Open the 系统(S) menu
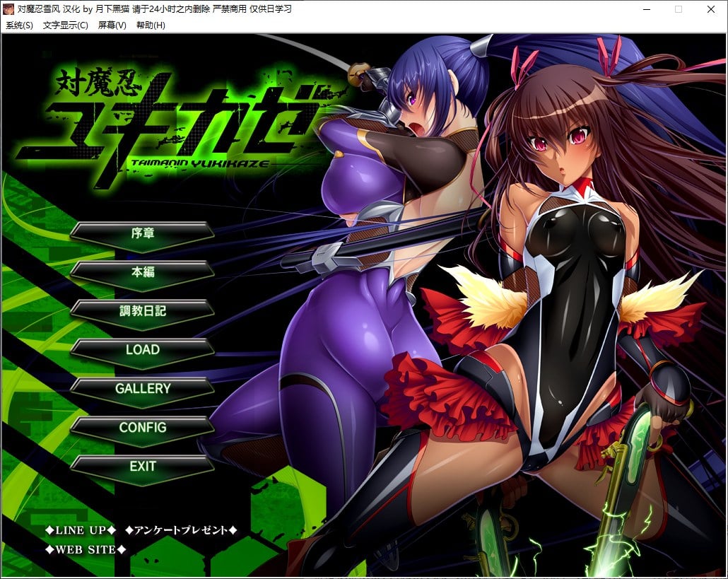The image size is (728, 579). (19, 25)
